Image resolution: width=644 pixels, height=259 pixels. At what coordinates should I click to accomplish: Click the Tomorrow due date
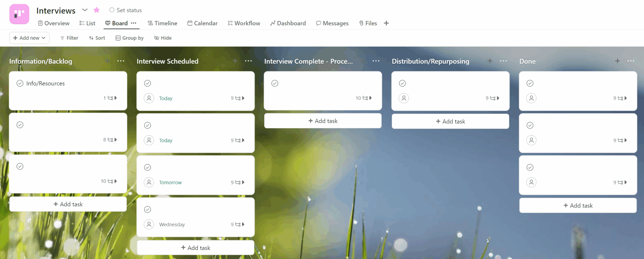coord(170,182)
